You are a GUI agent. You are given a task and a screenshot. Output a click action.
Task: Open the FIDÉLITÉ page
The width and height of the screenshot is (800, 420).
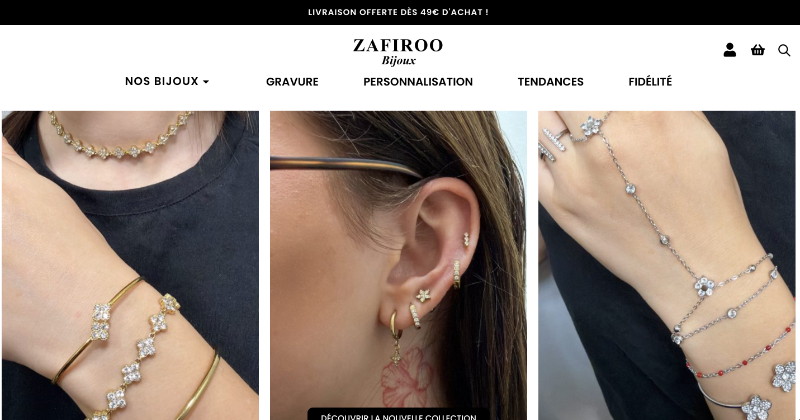650,82
